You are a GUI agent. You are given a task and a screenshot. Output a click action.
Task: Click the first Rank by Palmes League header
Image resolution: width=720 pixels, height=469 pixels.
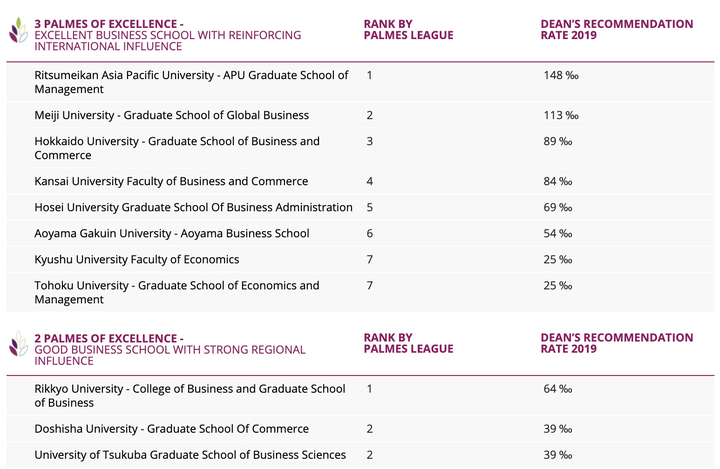click(407, 29)
